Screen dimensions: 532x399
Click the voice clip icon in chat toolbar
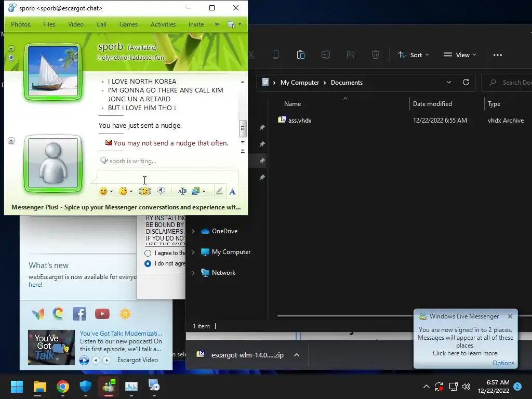pyautogui.click(x=161, y=191)
